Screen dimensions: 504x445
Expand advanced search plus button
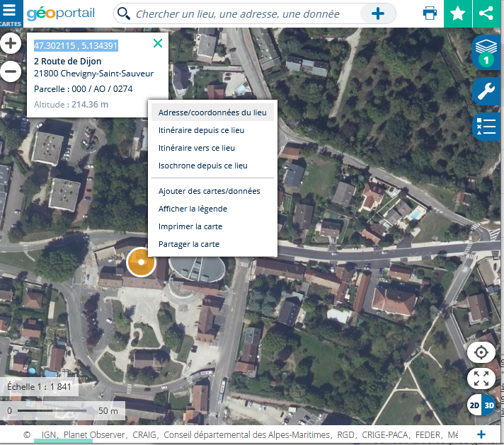(378, 13)
